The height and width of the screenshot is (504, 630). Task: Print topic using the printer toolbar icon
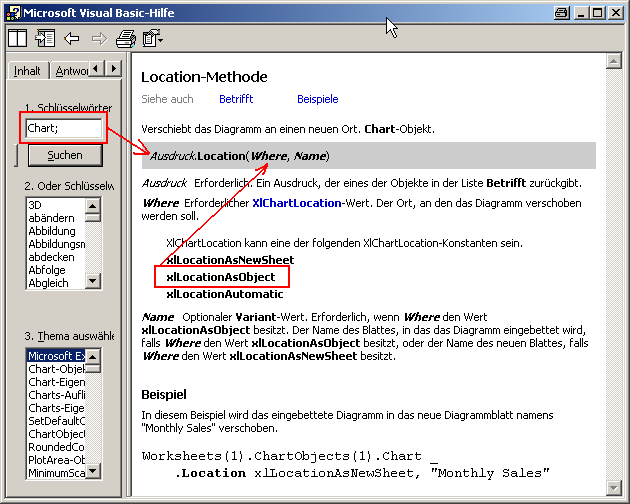click(126, 39)
